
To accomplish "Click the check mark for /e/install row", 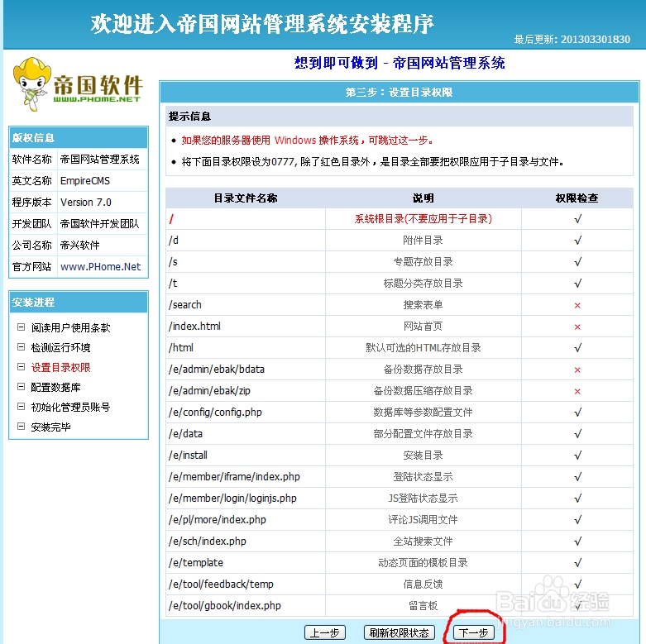I will click(577, 455).
